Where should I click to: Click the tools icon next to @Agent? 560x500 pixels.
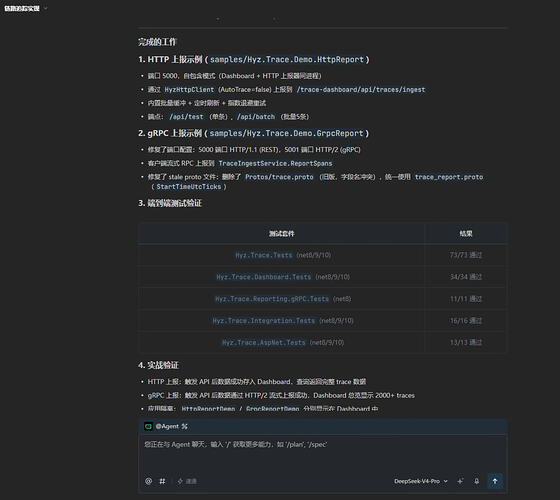pyautogui.click(x=184, y=426)
